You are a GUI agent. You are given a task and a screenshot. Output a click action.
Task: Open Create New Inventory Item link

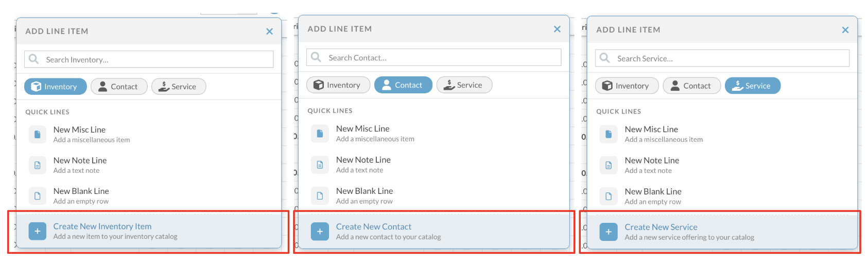click(102, 226)
